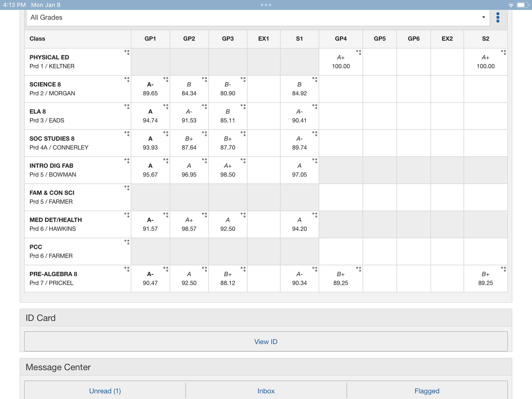Click the details dots in INTRO DIG FAB GP3 cell
The width and height of the screenshot is (532, 399).
click(243, 160)
